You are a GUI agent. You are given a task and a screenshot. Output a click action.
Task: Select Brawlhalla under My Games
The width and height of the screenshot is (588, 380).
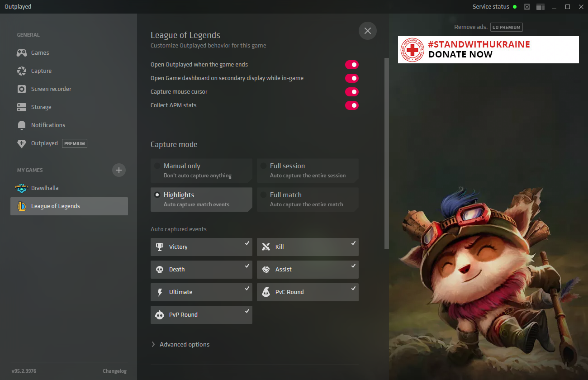click(x=69, y=188)
